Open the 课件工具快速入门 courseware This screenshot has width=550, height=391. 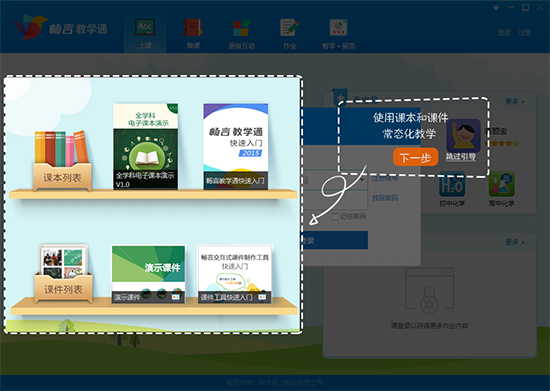click(x=235, y=274)
